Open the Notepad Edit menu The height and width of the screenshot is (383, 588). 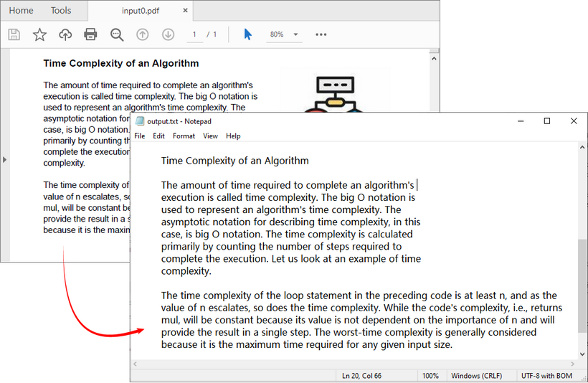[x=158, y=136]
